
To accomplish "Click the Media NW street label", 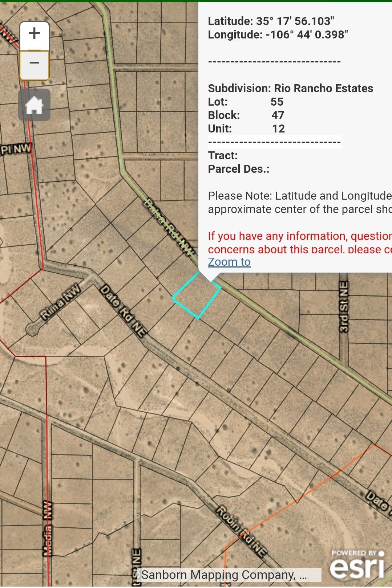I will pos(47,528).
